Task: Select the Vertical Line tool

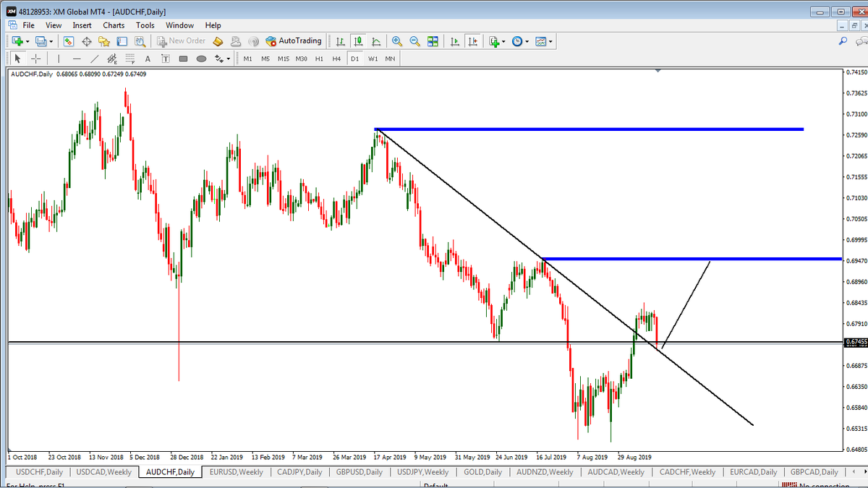Action: pyautogui.click(x=59, y=59)
